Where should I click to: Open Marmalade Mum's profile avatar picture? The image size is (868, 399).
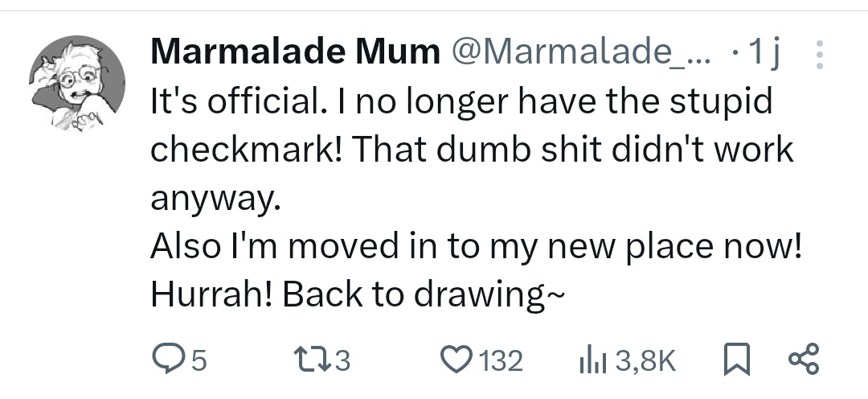77,83
